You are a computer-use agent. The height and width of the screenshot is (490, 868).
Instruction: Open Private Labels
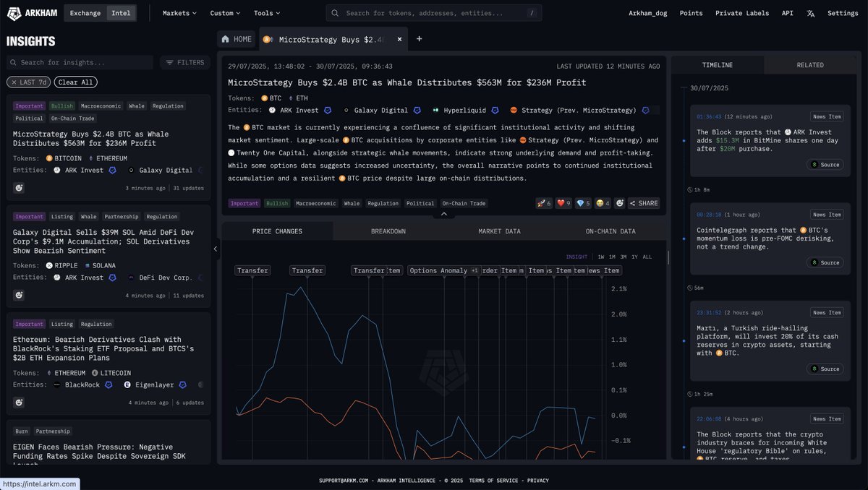744,13
